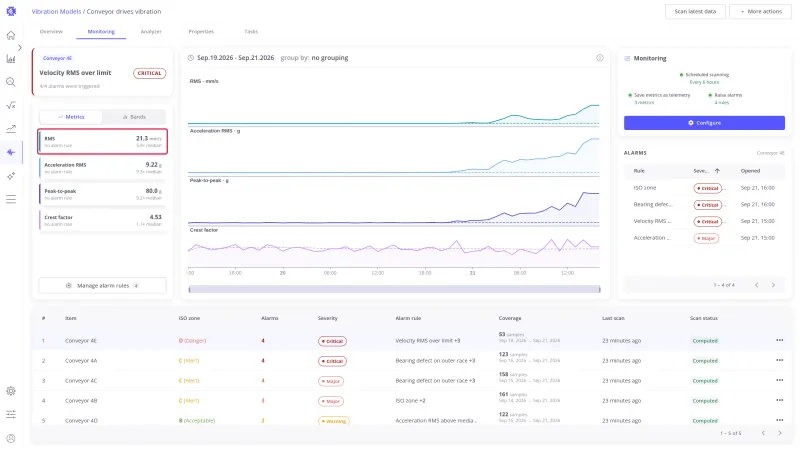The width and height of the screenshot is (800, 450).
Task: Click the Monitoring panel header icon
Action: pyautogui.click(x=627, y=58)
